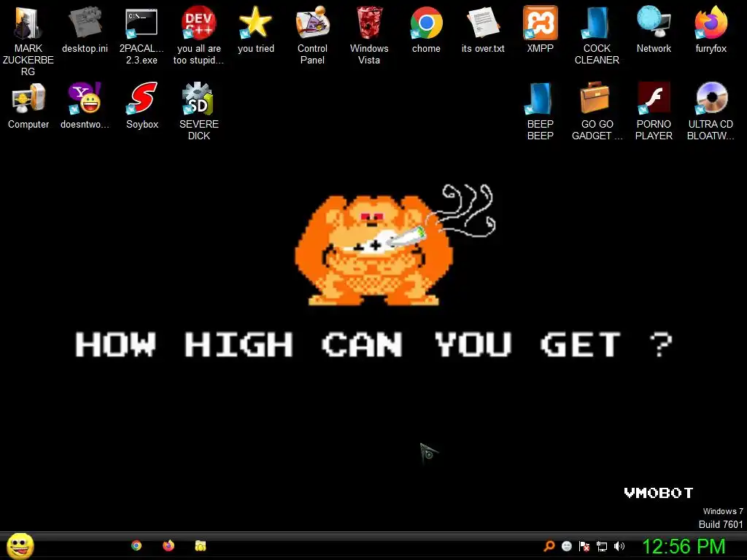Click the magnifier icon in system tray
Screen dimensions: 747x560
point(549,545)
